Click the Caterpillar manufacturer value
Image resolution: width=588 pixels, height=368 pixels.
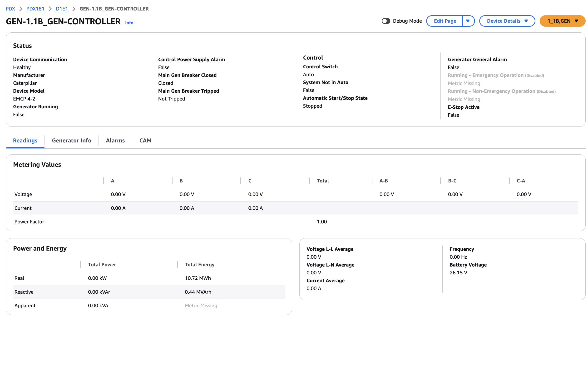click(x=25, y=83)
